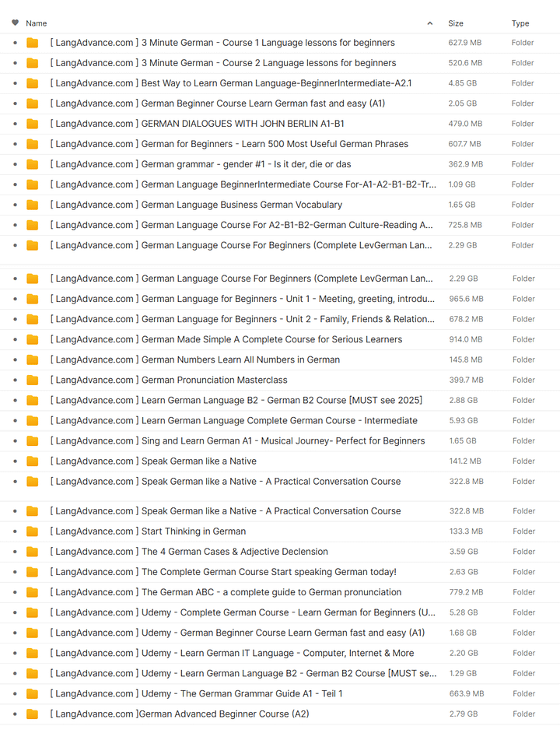Image resolution: width=560 pixels, height=747 pixels.
Task: Open Speak German like a Native 141.2 MB folder
Action: click(153, 461)
